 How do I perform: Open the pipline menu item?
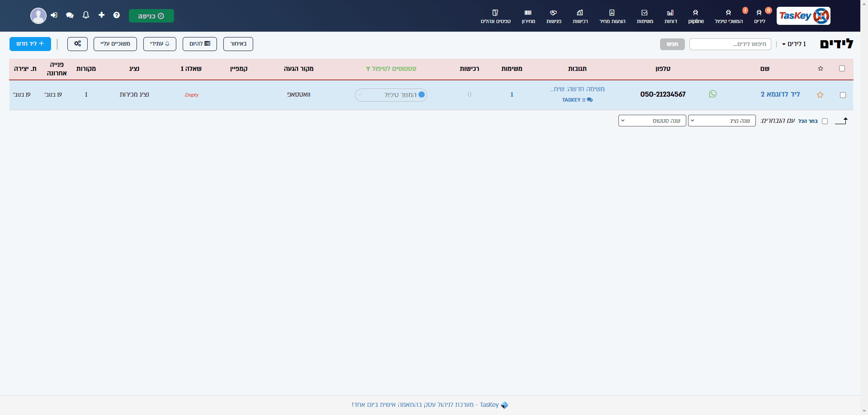pos(696,17)
